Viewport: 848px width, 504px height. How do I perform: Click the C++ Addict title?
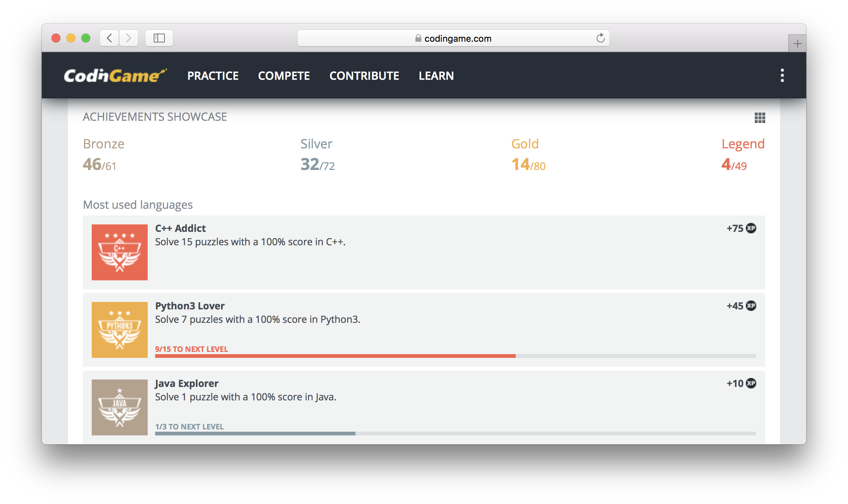[180, 228]
